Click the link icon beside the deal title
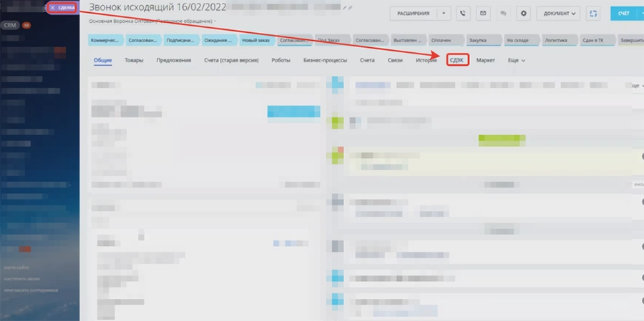The width and height of the screenshot is (644, 321). coord(351,8)
